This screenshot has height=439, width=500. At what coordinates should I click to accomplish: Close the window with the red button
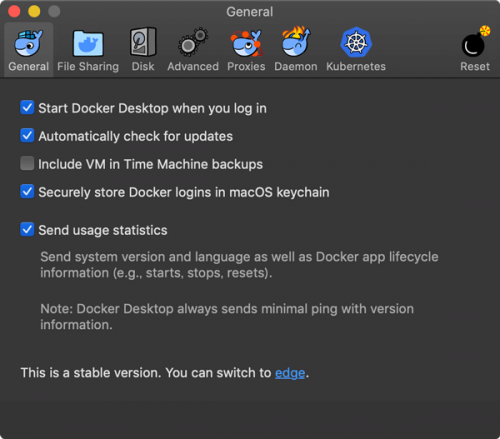pos(14,11)
